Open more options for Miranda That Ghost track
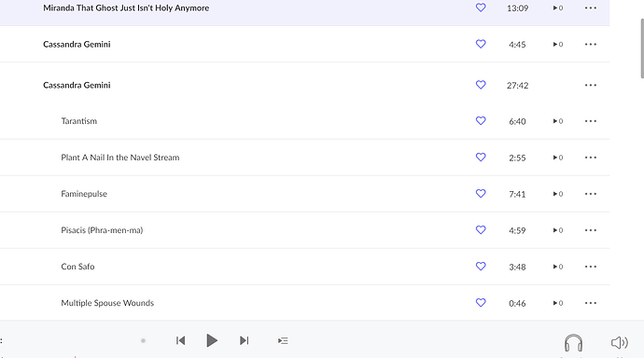Image resolution: width=644 pixels, height=358 pixels. (591, 7)
